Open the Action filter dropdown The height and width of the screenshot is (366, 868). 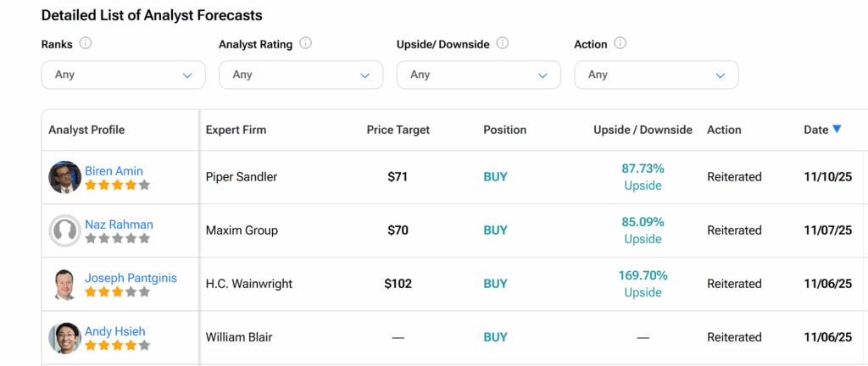coord(656,75)
